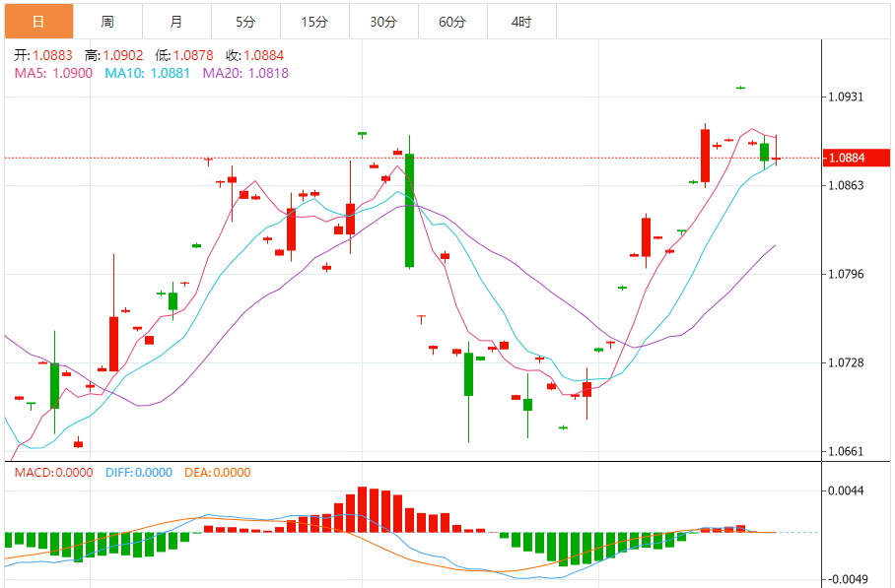
Task: Click the open price 开:1.0883 value
Action: [x=43, y=55]
